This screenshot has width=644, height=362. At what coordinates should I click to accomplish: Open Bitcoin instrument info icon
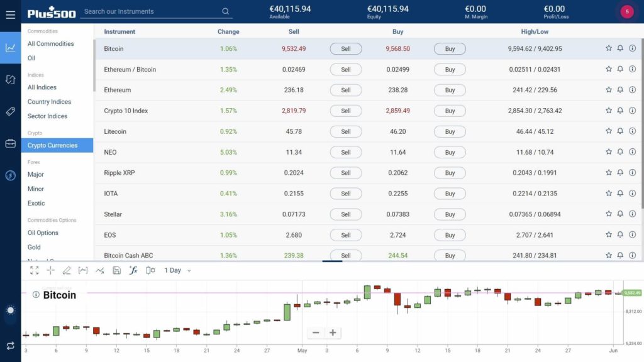pos(633,48)
